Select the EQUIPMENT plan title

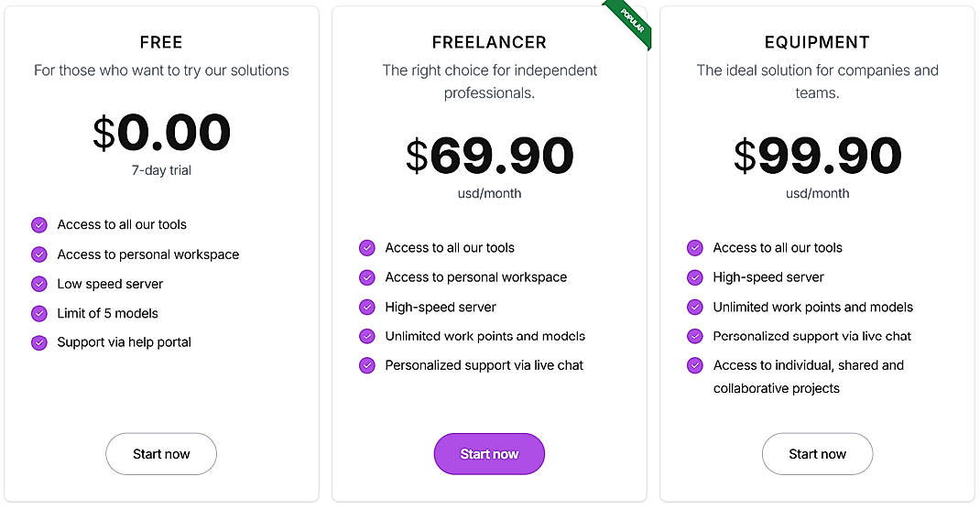[817, 42]
